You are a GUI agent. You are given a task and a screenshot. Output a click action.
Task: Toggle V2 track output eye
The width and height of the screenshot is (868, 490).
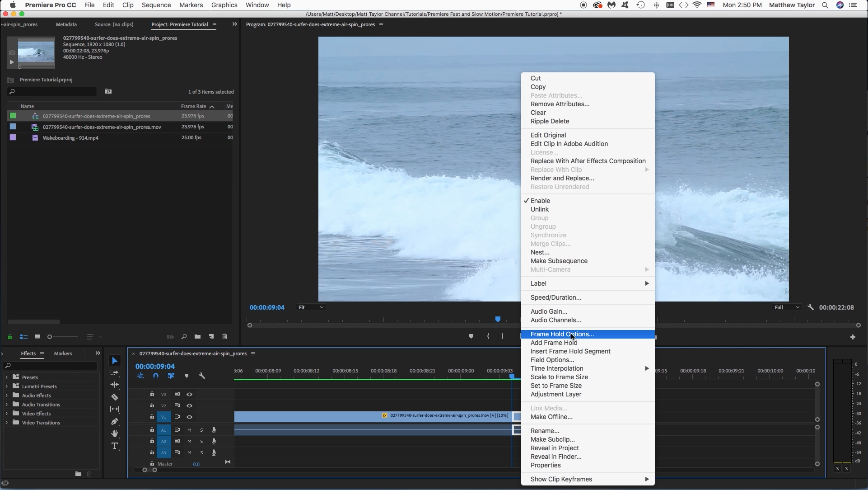[190, 406]
